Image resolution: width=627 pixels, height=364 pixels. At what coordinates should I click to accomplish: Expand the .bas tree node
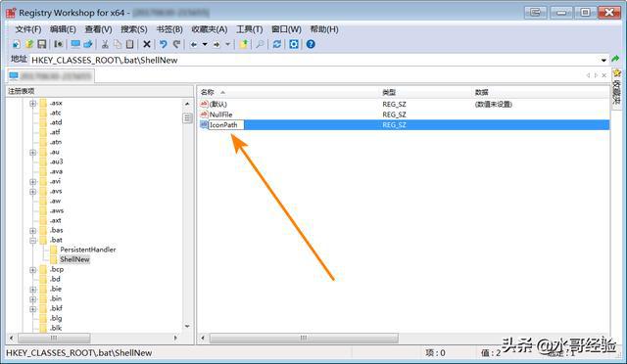point(32,231)
